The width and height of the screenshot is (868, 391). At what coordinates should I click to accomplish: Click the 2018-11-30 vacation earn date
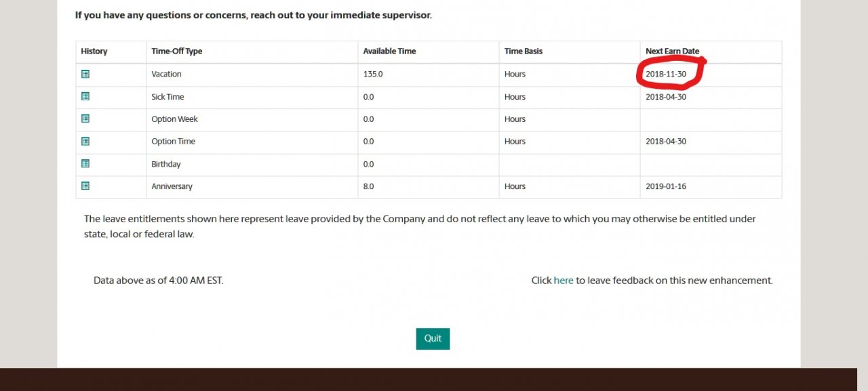point(666,75)
